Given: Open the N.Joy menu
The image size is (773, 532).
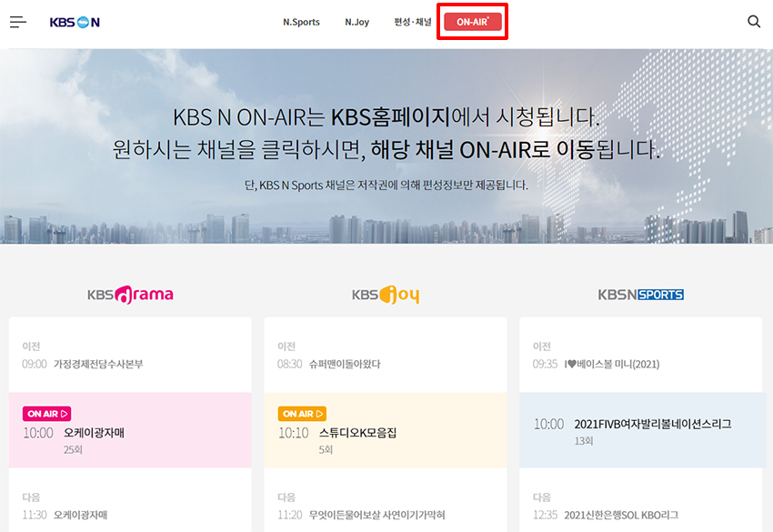Looking at the screenshot, I should click(356, 22).
